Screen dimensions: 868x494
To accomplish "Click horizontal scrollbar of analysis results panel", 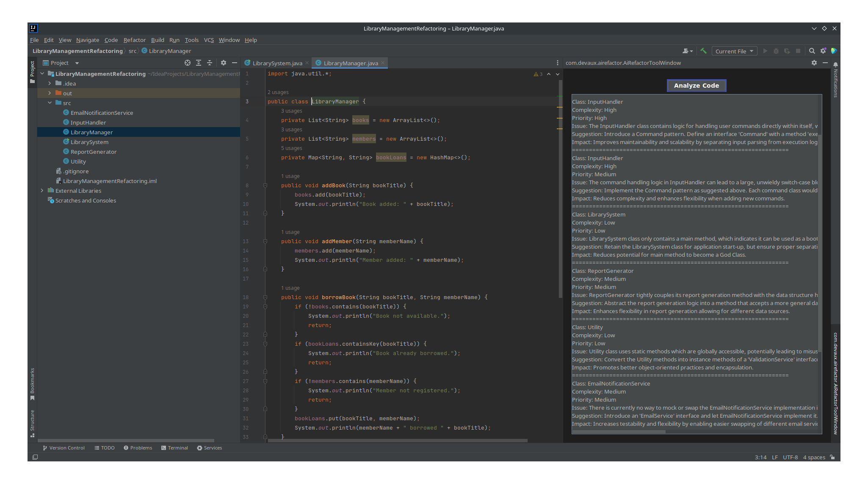I will click(619, 432).
